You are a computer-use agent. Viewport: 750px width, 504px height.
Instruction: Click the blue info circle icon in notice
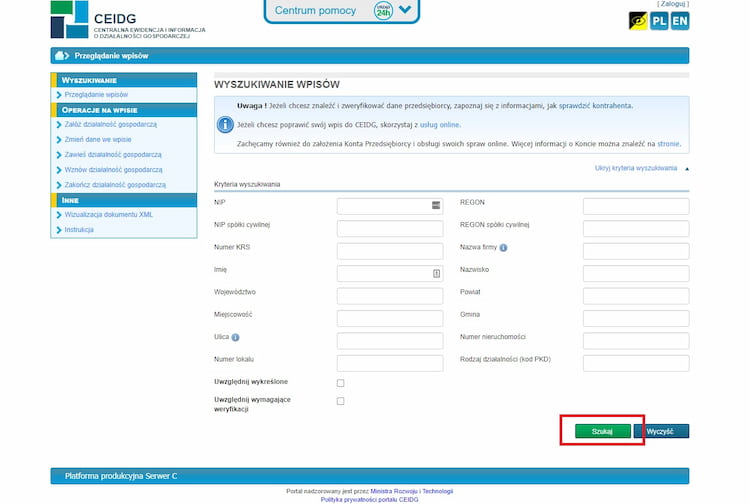pos(225,125)
